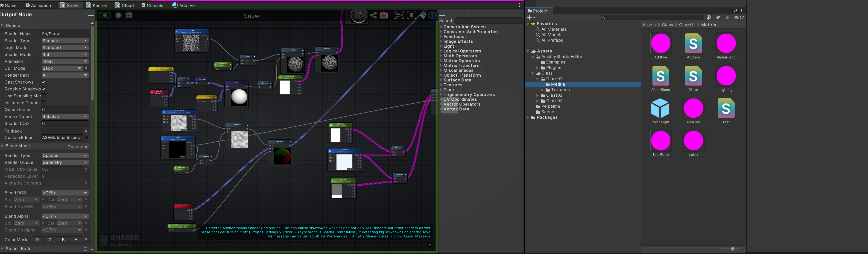Toggle hidden packages visibility showing 17
This screenshot has height=254, width=868.
pos(739,17)
